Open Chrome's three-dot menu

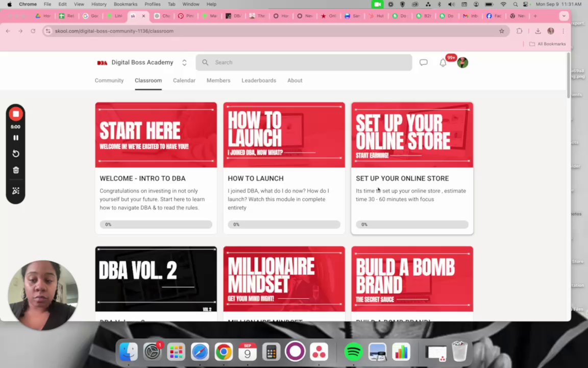[x=563, y=31]
